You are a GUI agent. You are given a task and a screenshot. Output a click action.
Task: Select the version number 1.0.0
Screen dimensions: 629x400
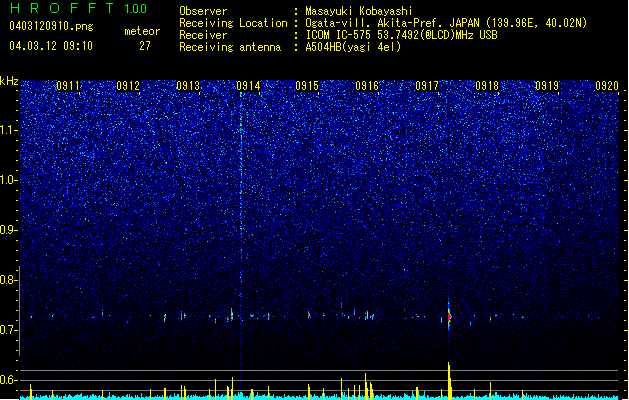pyautogui.click(x=136, y=9)
